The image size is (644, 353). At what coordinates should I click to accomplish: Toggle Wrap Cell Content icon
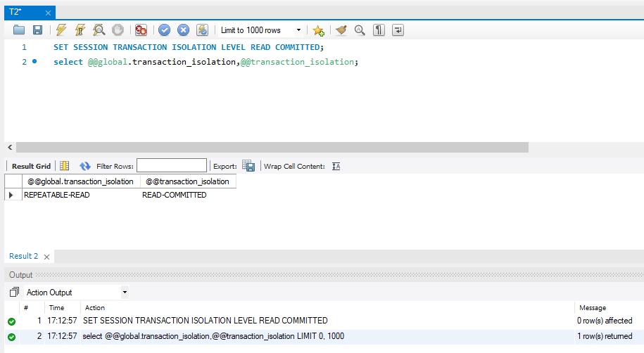[x=336, y=166]
